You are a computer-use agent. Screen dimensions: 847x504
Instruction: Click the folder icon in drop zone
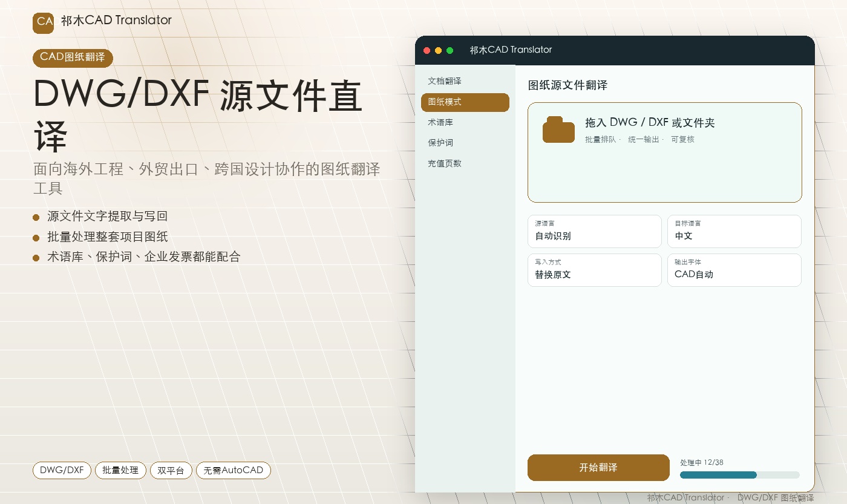(x=558, y=129)
